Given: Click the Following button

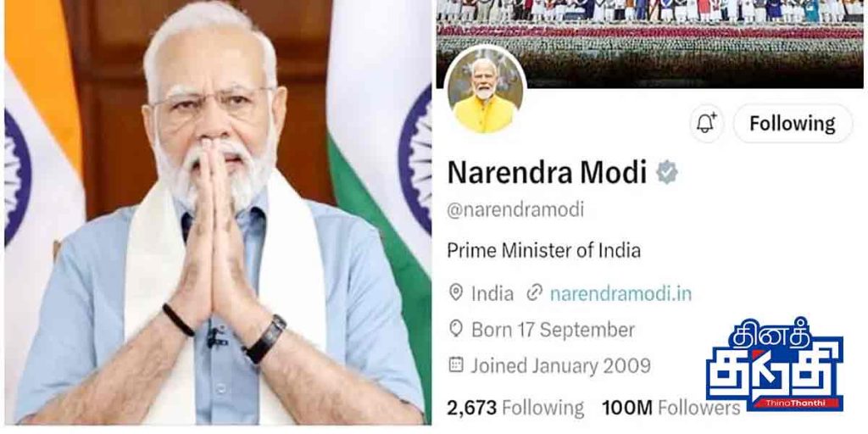Looking at the screenshot, I should (x=793, y=124).
